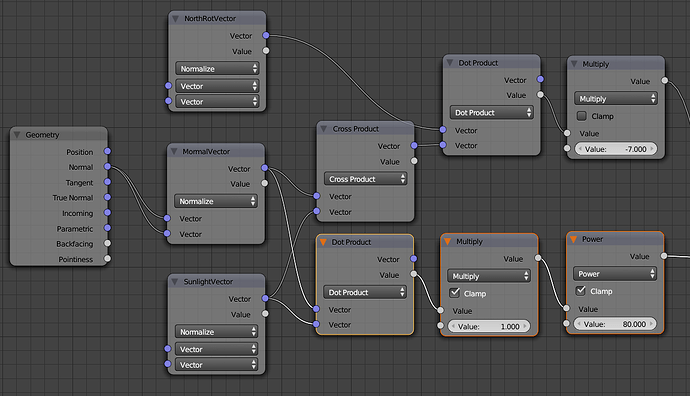Click Geometry Incoming output socket
The height and width of the screenshot is (396, 690).
[x=107, y=213]
